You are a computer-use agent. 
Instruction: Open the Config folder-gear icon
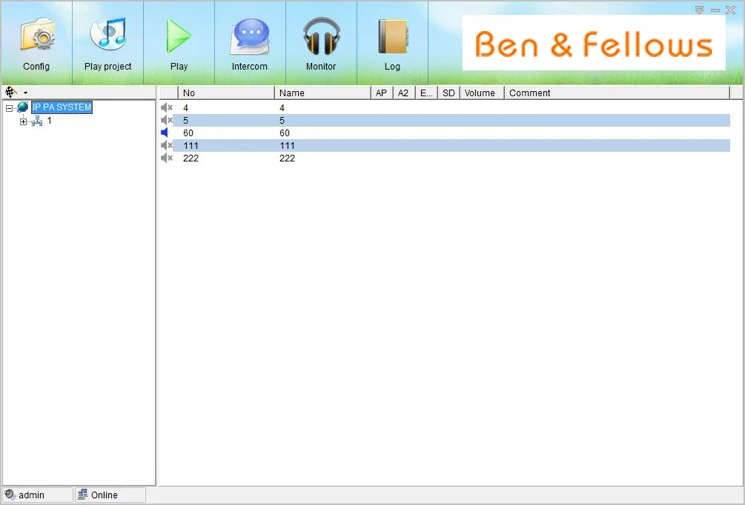point(37,34)
